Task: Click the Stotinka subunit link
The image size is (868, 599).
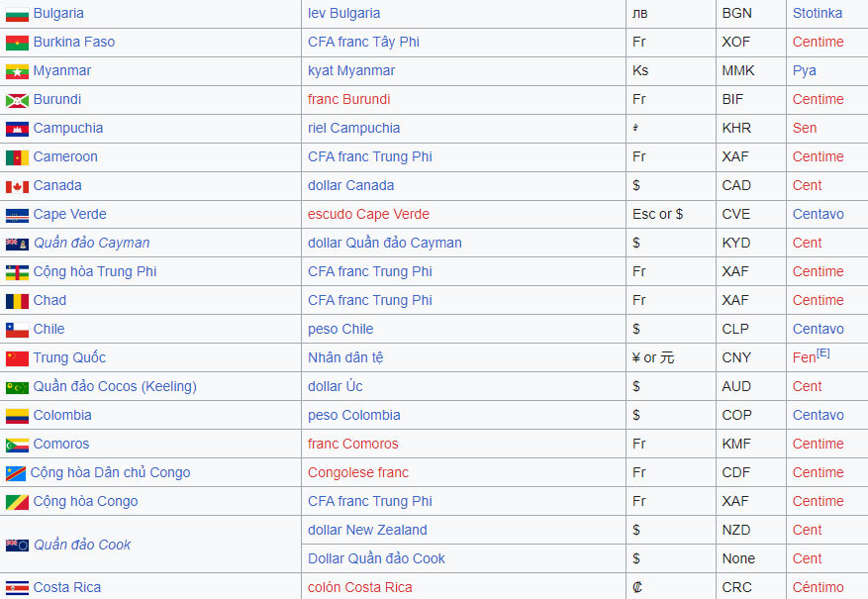Action: [818, 14]
